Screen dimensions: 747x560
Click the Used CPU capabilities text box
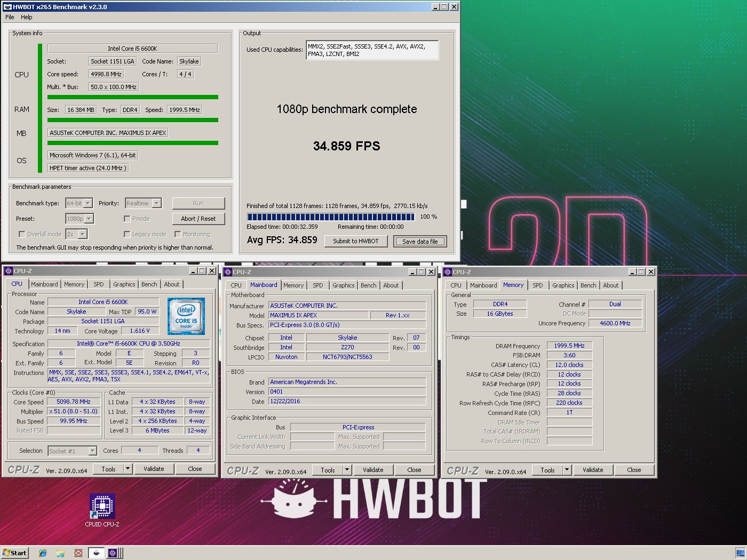coord(372,50)
